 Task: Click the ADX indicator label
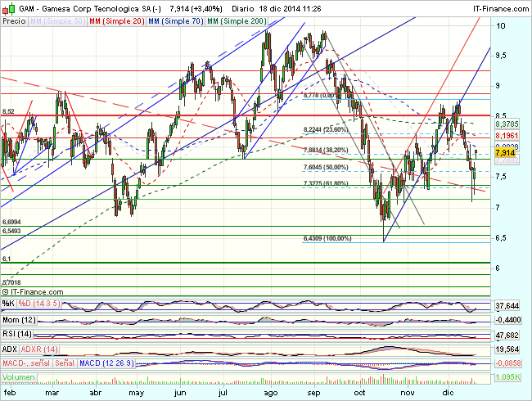coord(10,349)
